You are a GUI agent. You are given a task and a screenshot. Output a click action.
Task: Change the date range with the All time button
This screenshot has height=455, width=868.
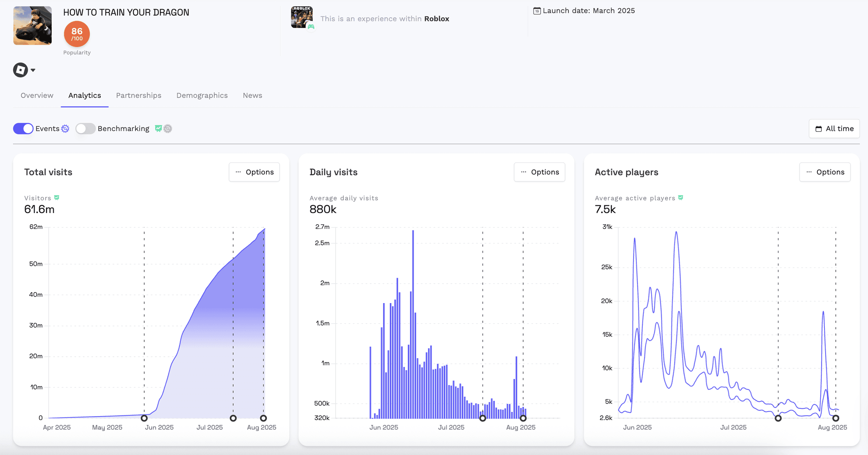pyautogui.click(x=834, y=129)
